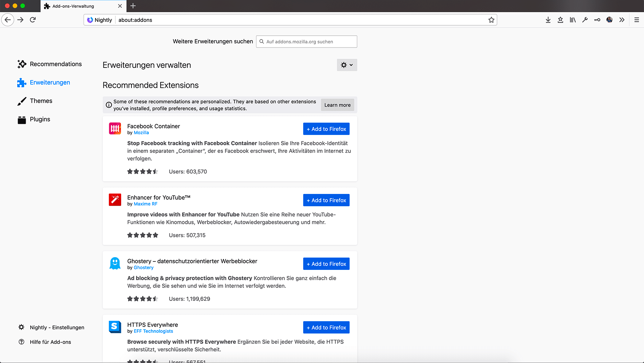
Task: Add Ghostery to Firefox
Action: coord(326,264)
